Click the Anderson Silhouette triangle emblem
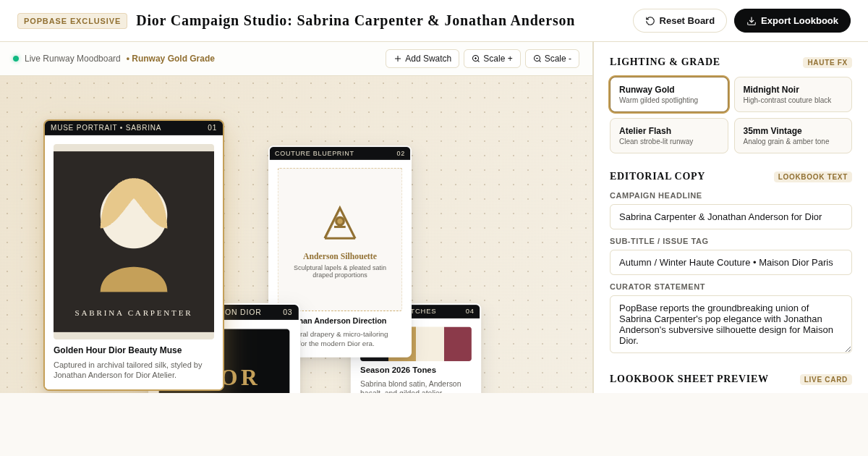Viewport: 868px width, 456px height. (x=340, y=224)
